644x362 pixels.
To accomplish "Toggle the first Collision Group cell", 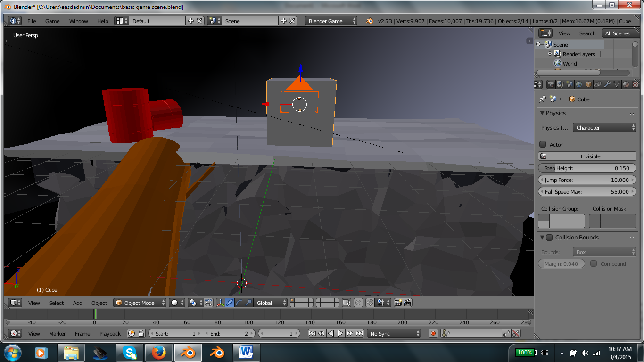I will click(x=544, y=218).
